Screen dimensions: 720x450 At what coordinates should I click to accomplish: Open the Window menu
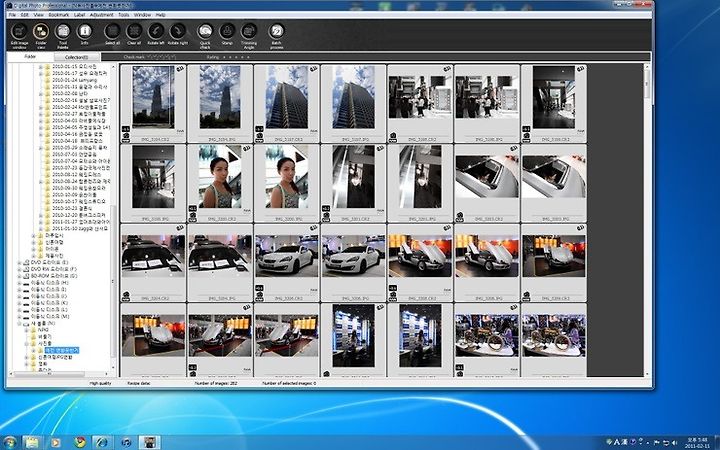142,15
